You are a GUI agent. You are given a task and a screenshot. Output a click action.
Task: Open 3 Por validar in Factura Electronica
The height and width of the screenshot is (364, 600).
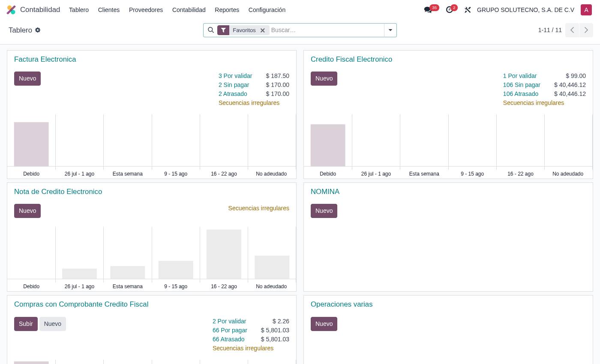point(235,76)
